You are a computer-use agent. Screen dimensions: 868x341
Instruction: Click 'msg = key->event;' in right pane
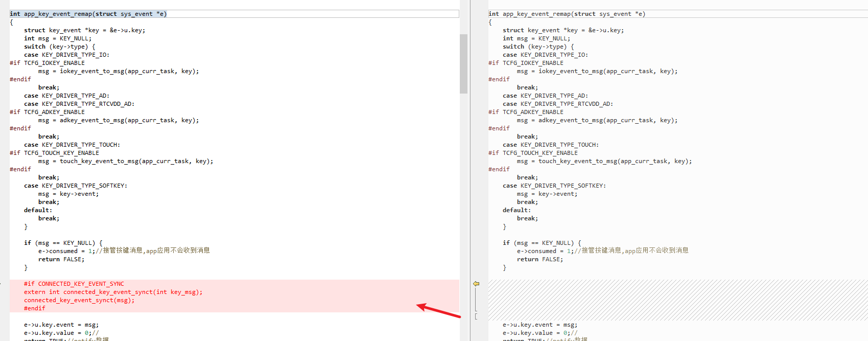(x=547, y=194)
